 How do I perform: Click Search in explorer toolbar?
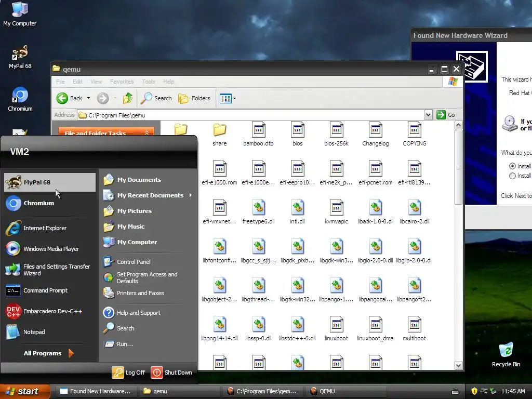156,98
